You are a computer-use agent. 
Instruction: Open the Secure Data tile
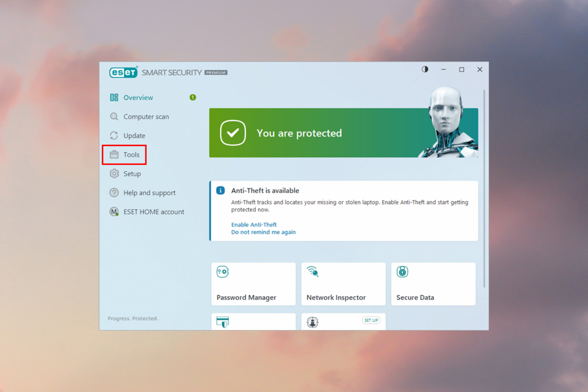[433, 284]
